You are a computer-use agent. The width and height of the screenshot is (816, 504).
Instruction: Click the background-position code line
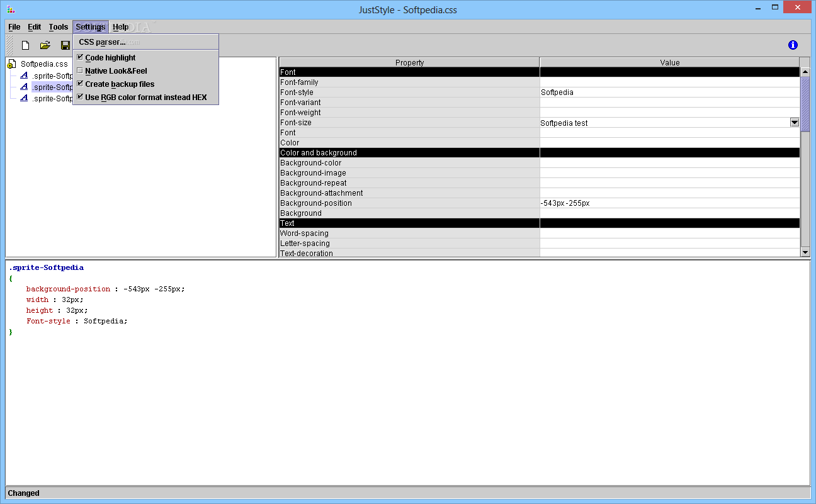pos(106,289)
